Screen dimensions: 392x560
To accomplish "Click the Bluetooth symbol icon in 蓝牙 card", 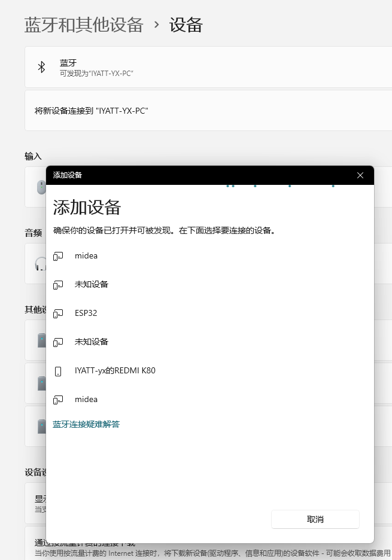I will (x=41, y=67).
